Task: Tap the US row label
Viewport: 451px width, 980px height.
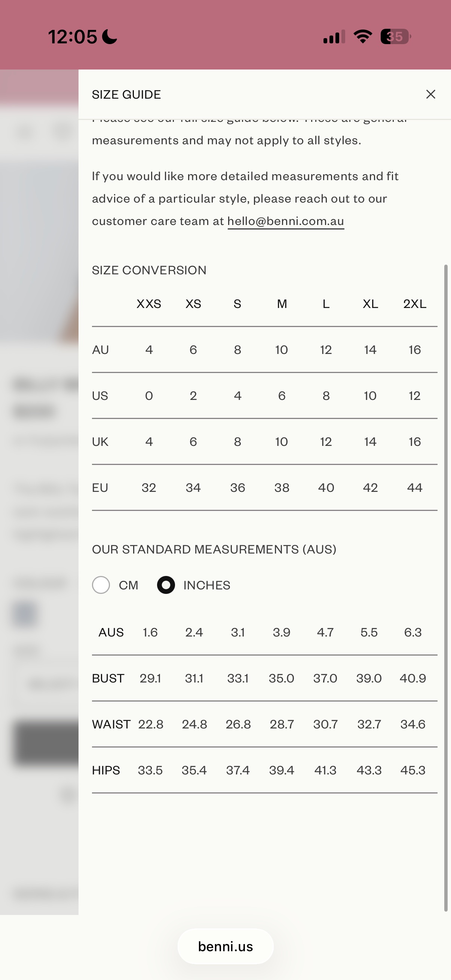Action: pyautogui.click(x=100, y=396)
